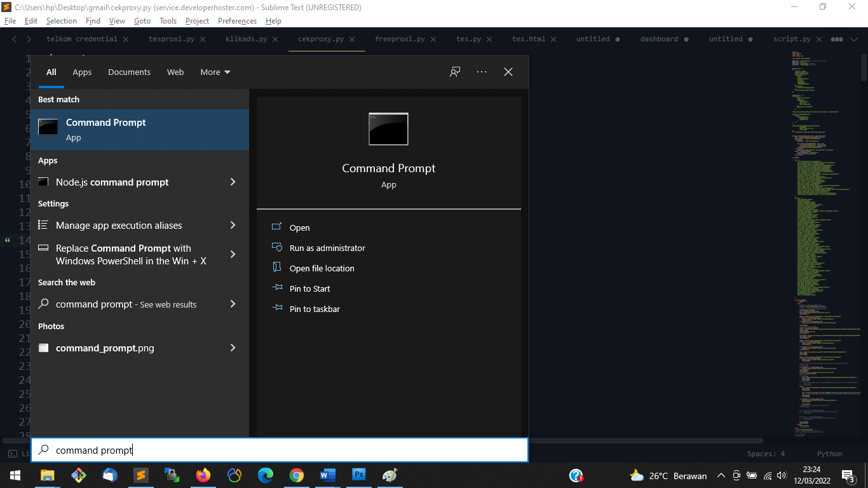868x488 pixels.
Task: Switch to the Documents search filter tab
Action: [x=129, y=72]
